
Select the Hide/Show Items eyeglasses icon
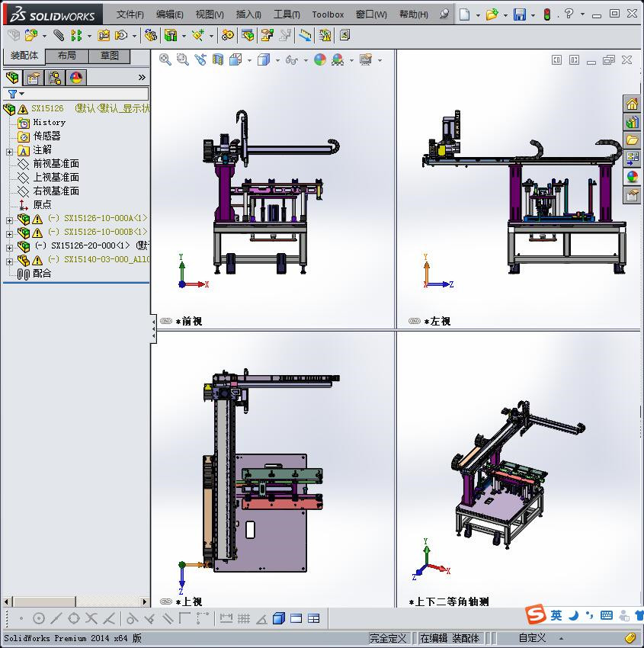click(292, 59)
